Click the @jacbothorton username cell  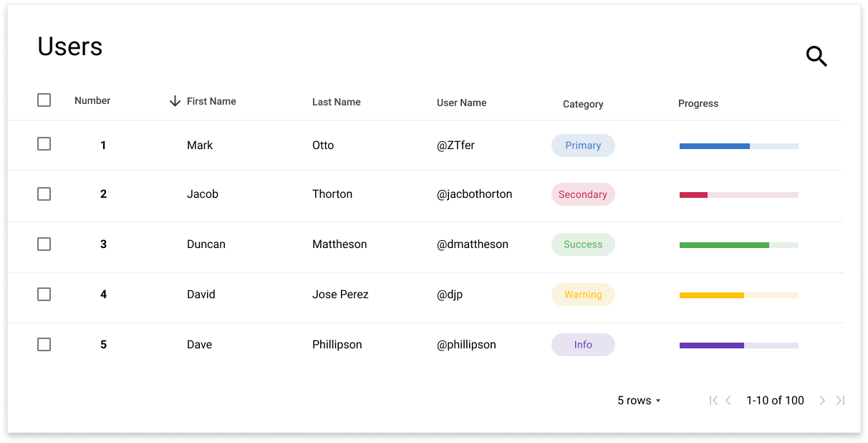coord(475,194)
